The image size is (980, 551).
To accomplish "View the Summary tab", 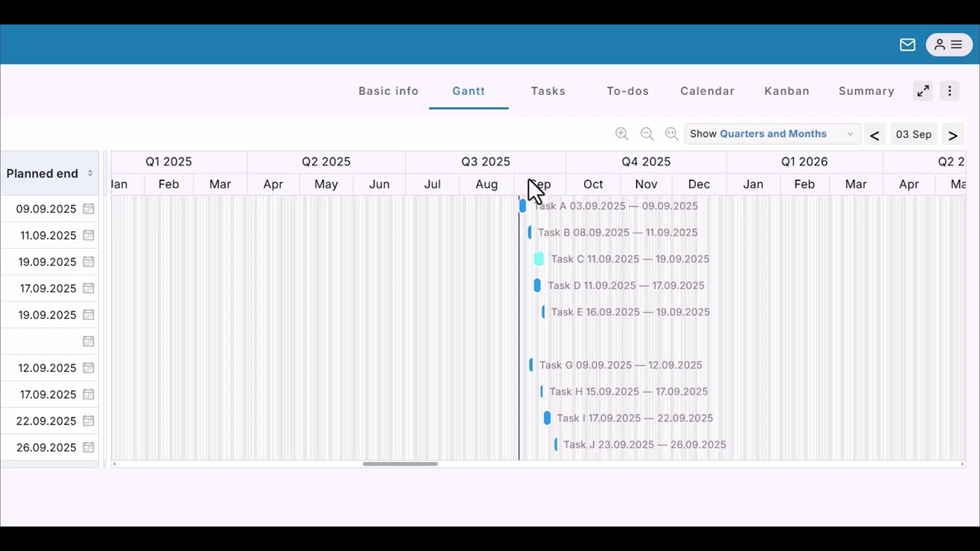I will click(867, 91).
